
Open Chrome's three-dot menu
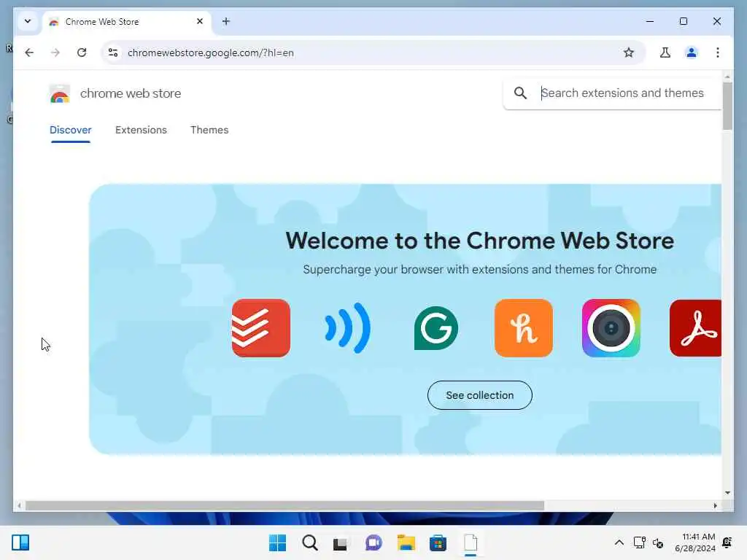[x=718, y=52]
